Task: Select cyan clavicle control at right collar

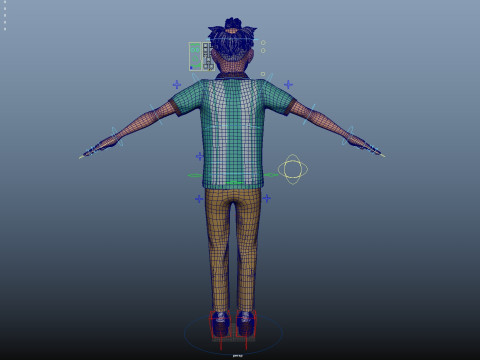Action: [x=269, y=77]
